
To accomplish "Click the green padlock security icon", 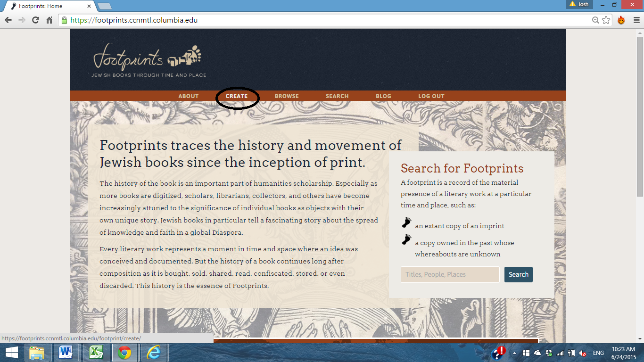I will point(64,20).
